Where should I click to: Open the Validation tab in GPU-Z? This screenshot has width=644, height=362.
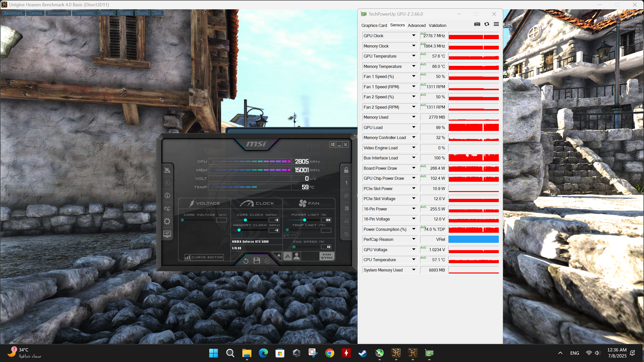click(437, 25)
